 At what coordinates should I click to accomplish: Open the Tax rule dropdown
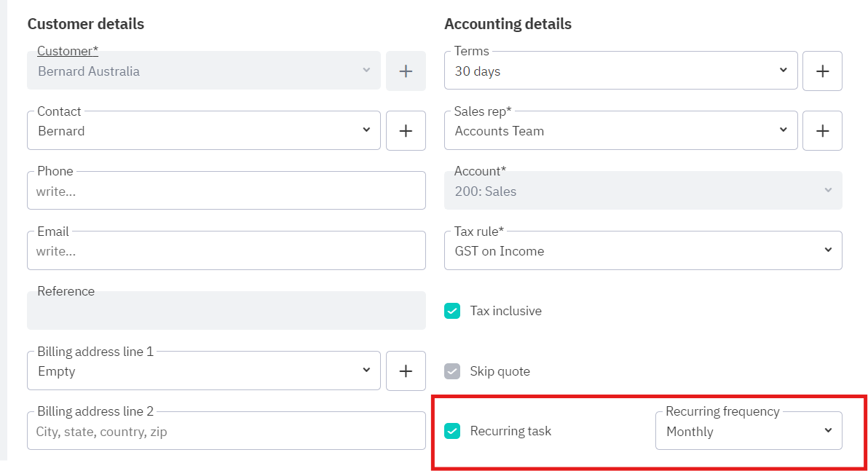643,250
